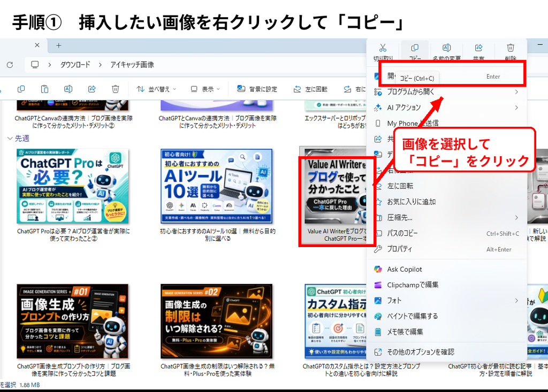548x392 pixels.
Task: Click アイキャッチ画像 in the address breadcrumb
Action: click(132, 65)
